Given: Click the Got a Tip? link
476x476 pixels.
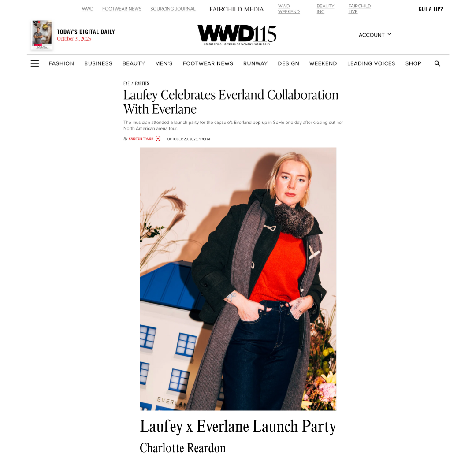Looking at the screenshot, I should [431, 9].
